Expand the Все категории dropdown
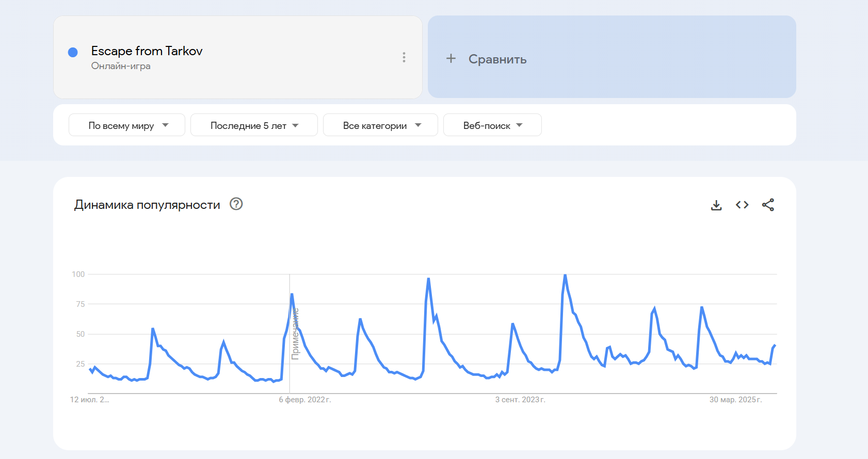868x459 pixels. tap(380, 125)
